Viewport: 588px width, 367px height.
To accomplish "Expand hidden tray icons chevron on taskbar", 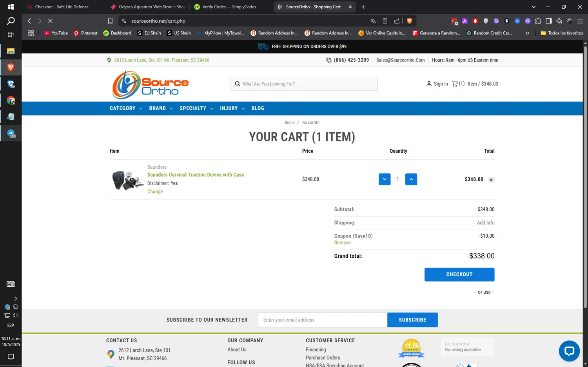I will pyautogui.click(x=15, y=298).
